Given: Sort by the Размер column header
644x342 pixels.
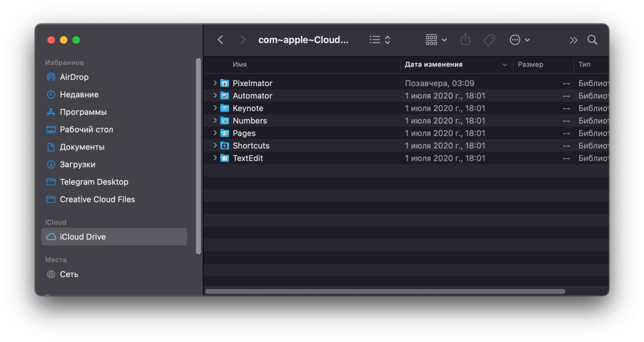Looking at the screenshot, I should (x=530, y=64).
